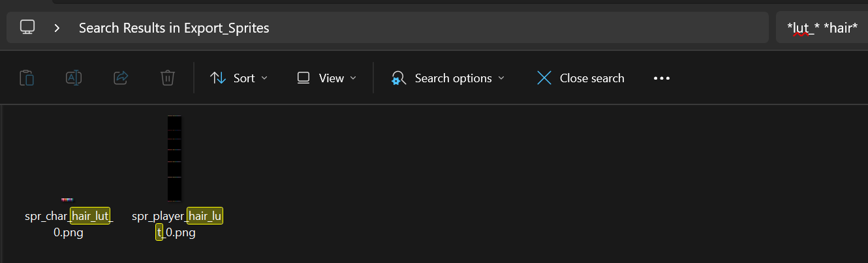The image size is (868, 263).
Task: Open the See more three-dot menu
Action: tap(662, 78)
